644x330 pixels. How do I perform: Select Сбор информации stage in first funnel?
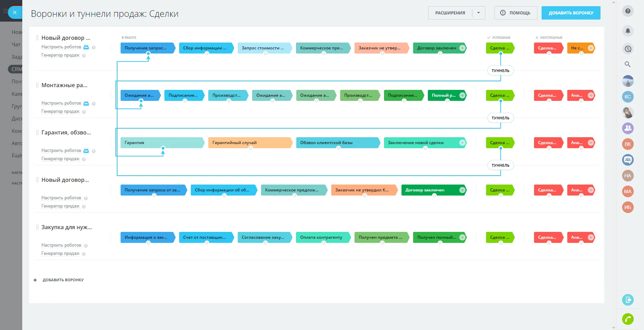pos(206,48)
